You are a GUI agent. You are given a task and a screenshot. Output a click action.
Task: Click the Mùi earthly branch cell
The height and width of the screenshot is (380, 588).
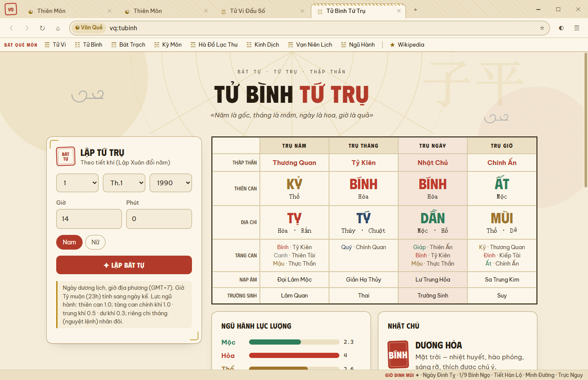pyautogui.click(x=502, y=222)
